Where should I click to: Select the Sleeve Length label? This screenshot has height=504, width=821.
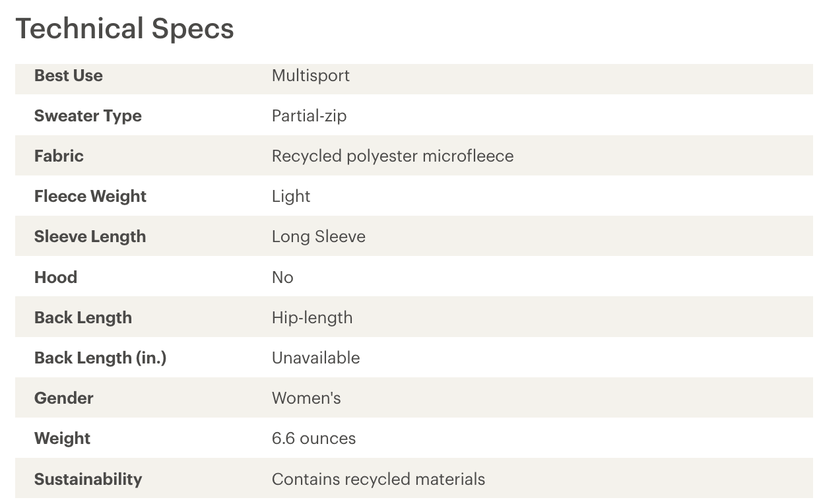pyautogui.click(x=90, y=236)
